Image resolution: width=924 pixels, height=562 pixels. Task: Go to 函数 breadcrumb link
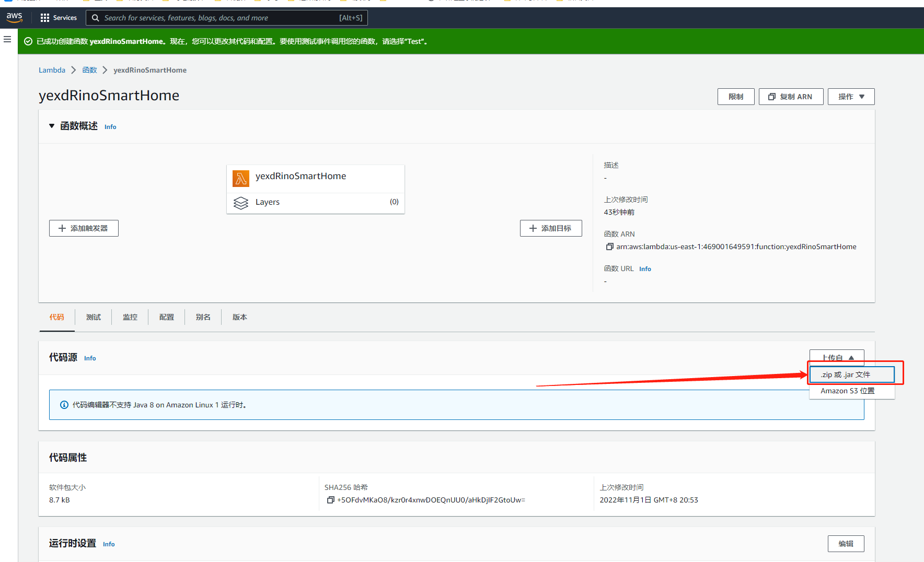(x=89, y=70)
